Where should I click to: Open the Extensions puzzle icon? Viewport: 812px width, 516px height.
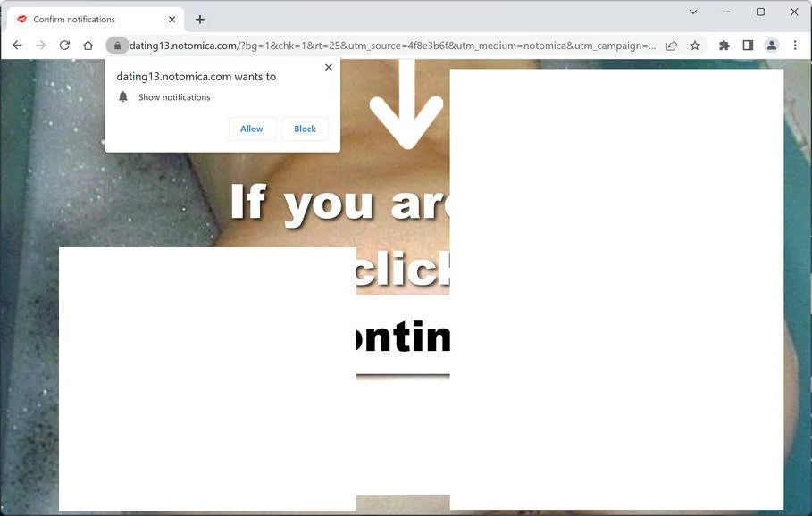pos(724,46)
